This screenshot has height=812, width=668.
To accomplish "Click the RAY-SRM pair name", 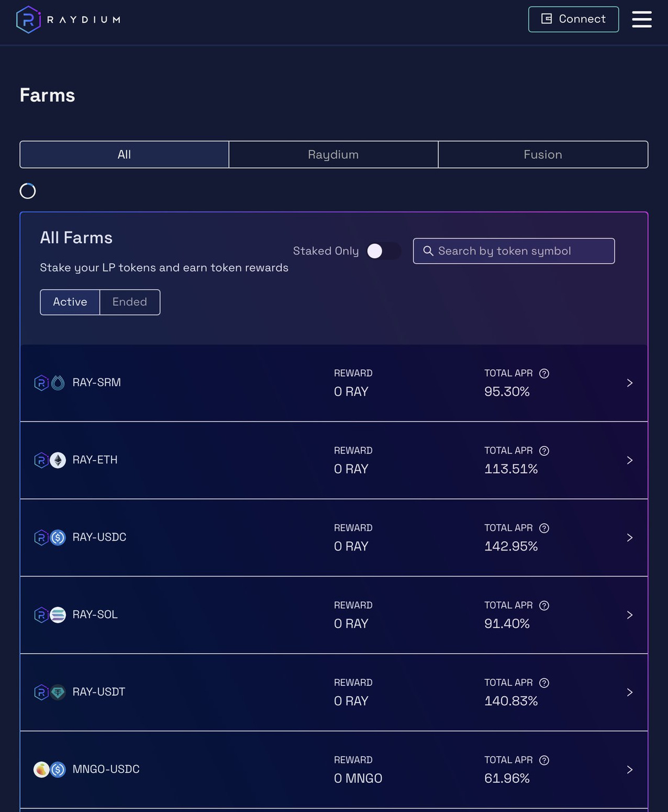I will coord(97,383).
